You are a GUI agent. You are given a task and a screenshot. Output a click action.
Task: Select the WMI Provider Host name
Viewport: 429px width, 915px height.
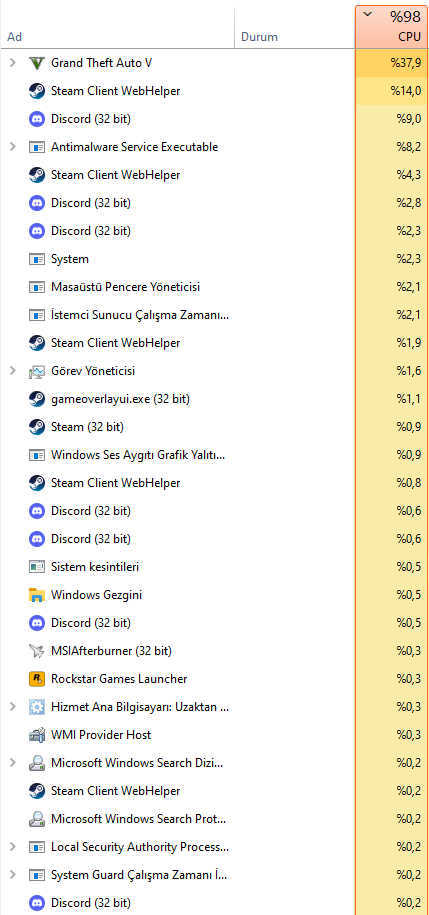coord(101,735)
